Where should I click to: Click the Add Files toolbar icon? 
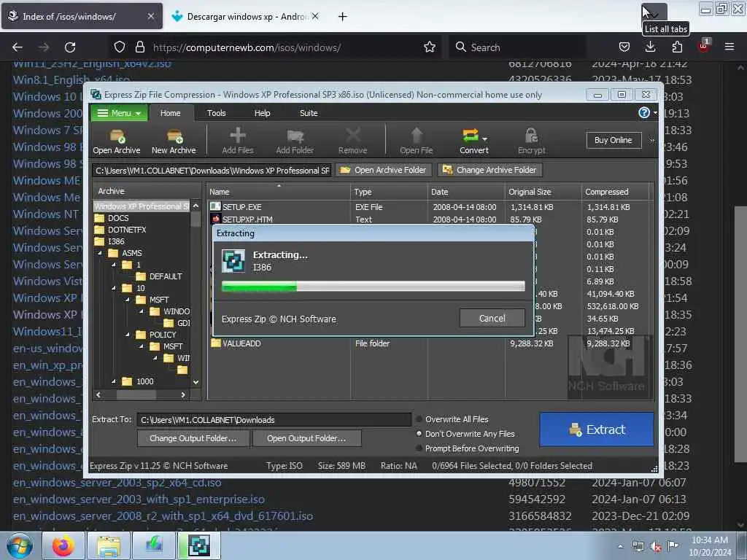click(238, 141)
